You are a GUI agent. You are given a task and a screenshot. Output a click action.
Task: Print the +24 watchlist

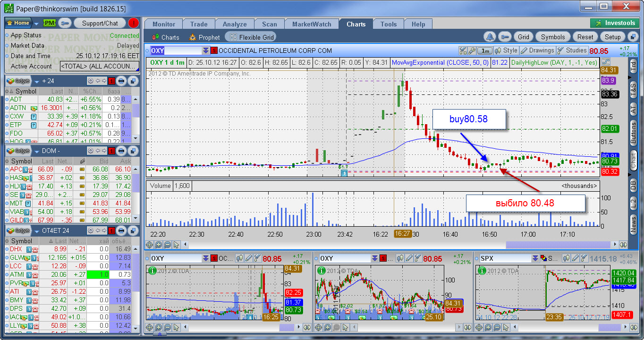pos(121,81)
